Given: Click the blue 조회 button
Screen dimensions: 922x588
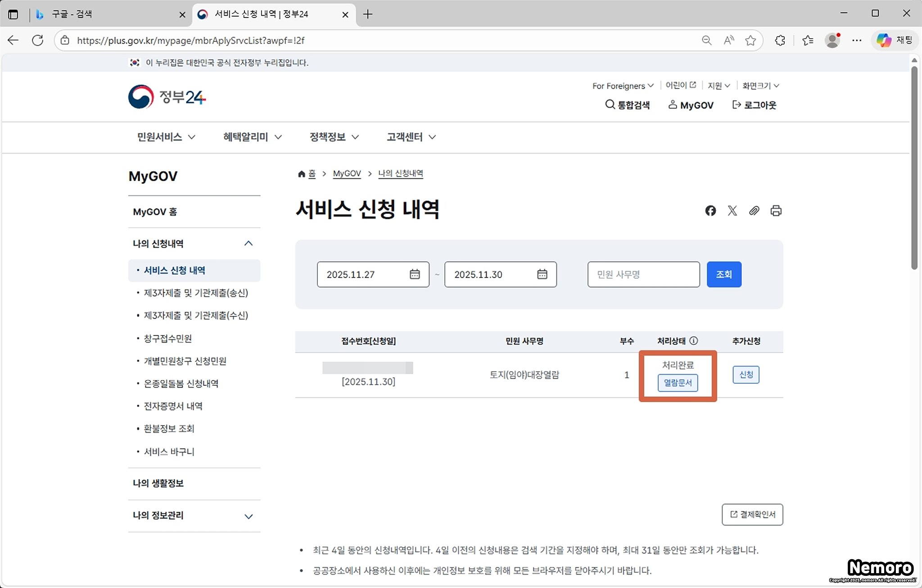Looking at the screenshot, I should (x=724, y=274).
